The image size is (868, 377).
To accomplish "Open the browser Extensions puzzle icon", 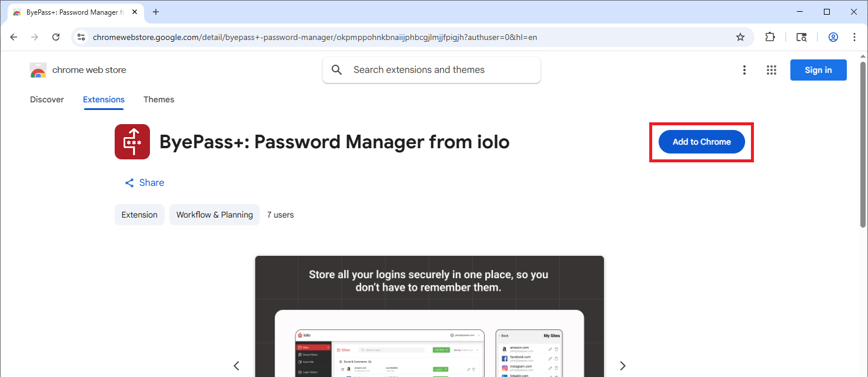I will 770,37.
